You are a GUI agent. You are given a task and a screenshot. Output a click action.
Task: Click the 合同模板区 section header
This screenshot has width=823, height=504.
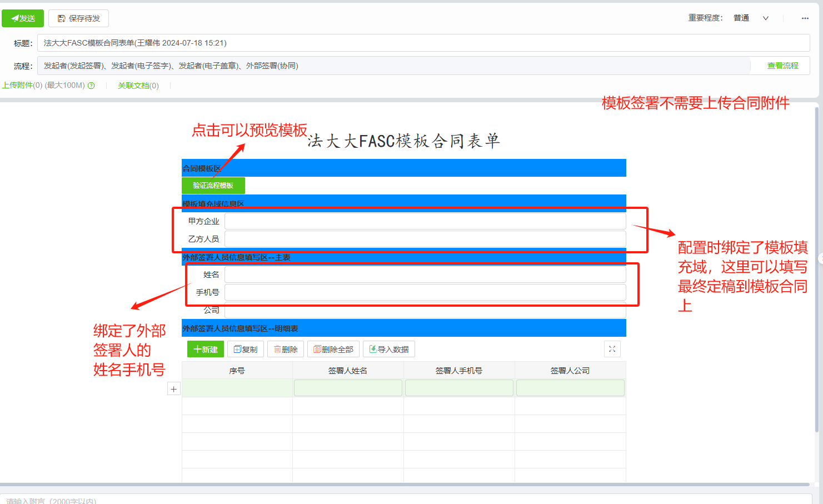point(404,168)
